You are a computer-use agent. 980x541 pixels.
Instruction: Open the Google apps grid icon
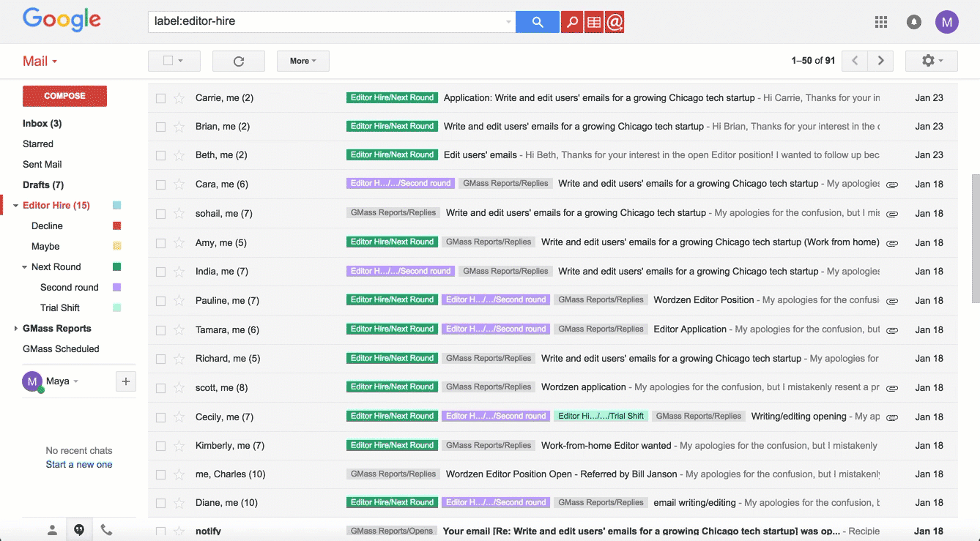point(881,22)
